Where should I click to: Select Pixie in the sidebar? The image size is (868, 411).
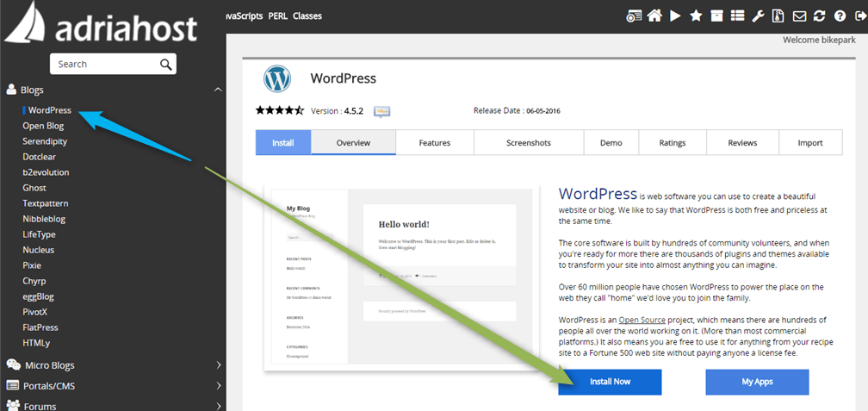click(32, 265)
